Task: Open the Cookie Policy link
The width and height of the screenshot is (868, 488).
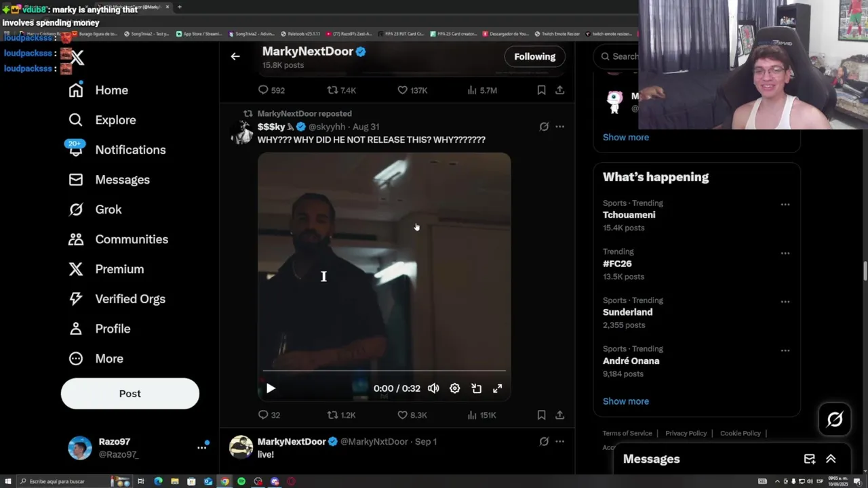Action: [x=740, y=433]
